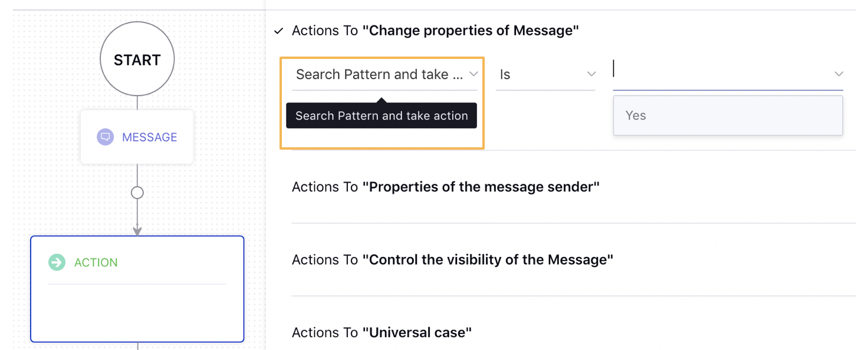This screenshot has width=868, height=350.
Task: Click the highlighted orange selection box
Action: tap(382, 102)
